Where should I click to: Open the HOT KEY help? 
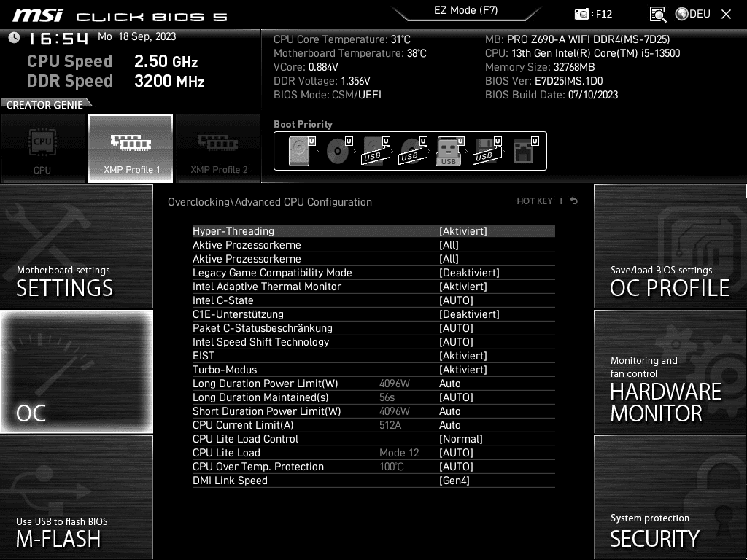click(535, 201)
